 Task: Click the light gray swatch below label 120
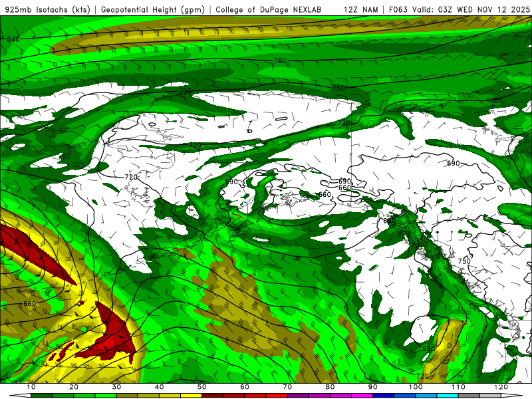pos(490,396)
